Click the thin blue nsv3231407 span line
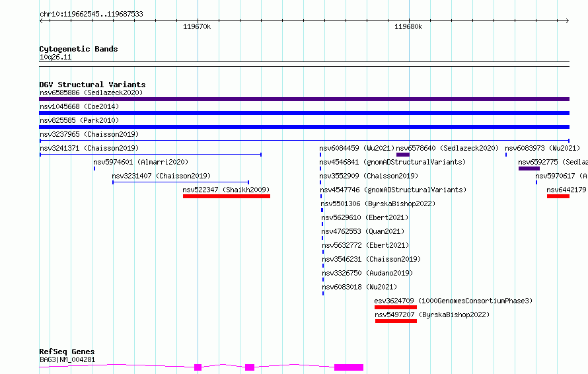Image resolution: width=588 pixels, height=374 pixels. [x=181, y=182]
